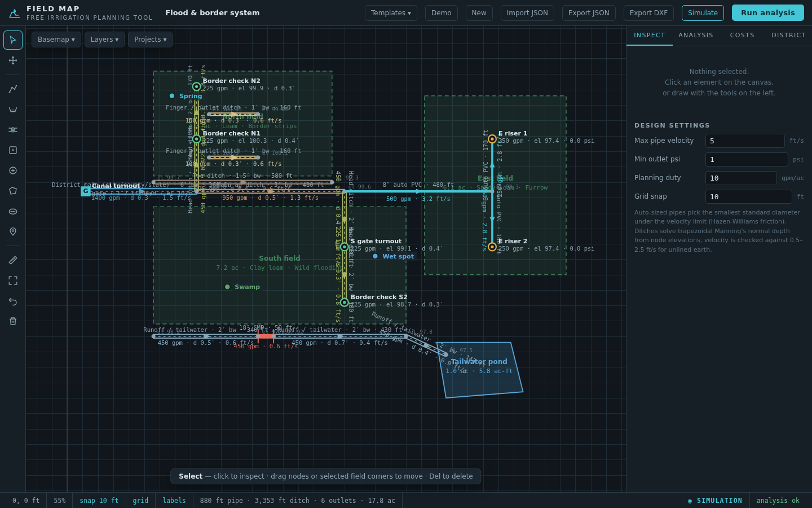Screen dimensions: 812x508
Task: Edit the Min outlet psi field
Action: coord(747,160)
